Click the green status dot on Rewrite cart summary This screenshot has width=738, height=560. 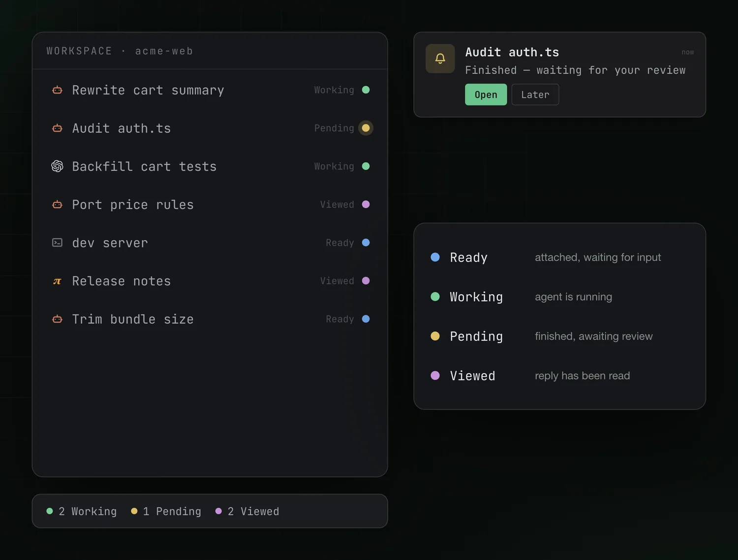tap(366, 90)
